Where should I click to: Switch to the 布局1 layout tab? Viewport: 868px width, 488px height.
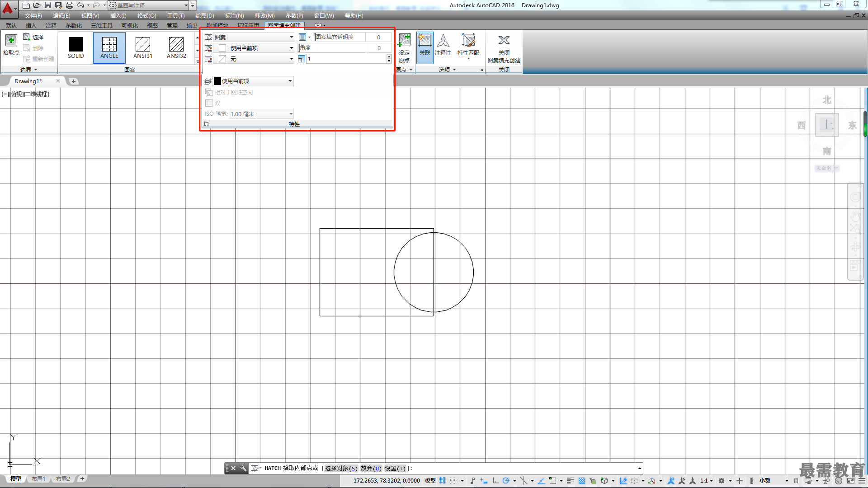pyautogui.click(x=38, y=479)
